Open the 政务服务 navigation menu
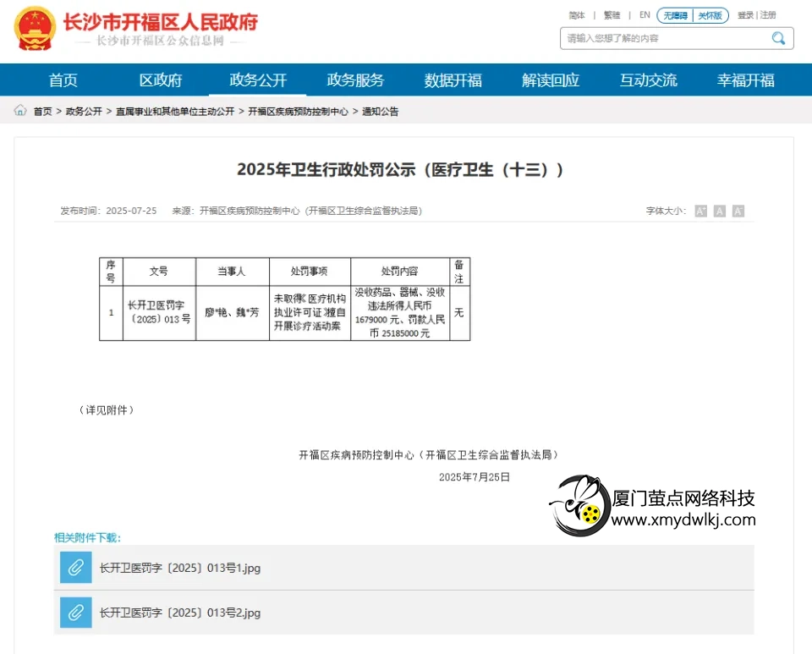812x654 pixels. pos(355,79)
